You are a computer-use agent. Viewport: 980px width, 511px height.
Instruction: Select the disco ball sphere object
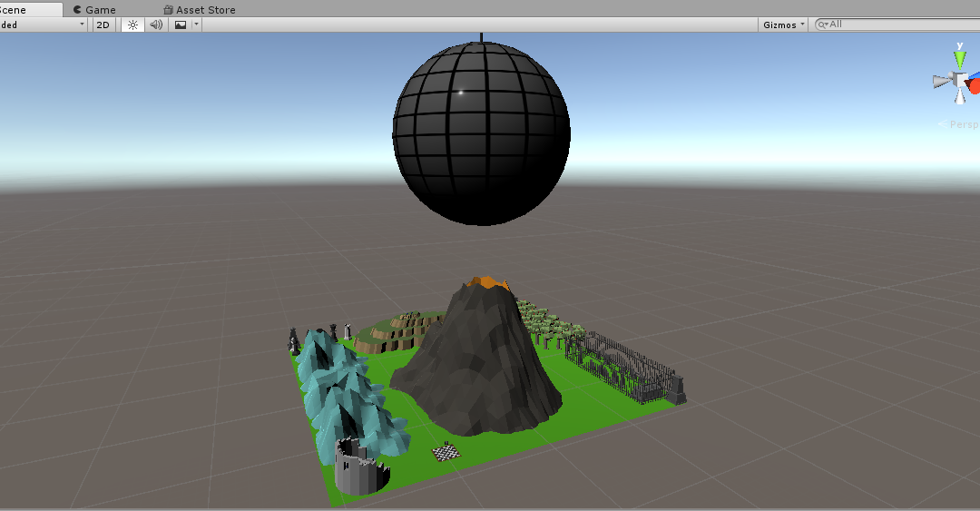481,133
